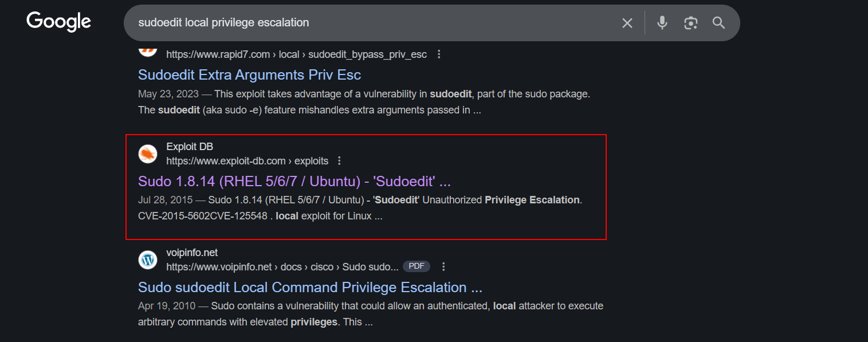This screenshot has height=342, width=868.
Task: Open the three-dot menu for the Exploit DB result
Action: [339, 160]
